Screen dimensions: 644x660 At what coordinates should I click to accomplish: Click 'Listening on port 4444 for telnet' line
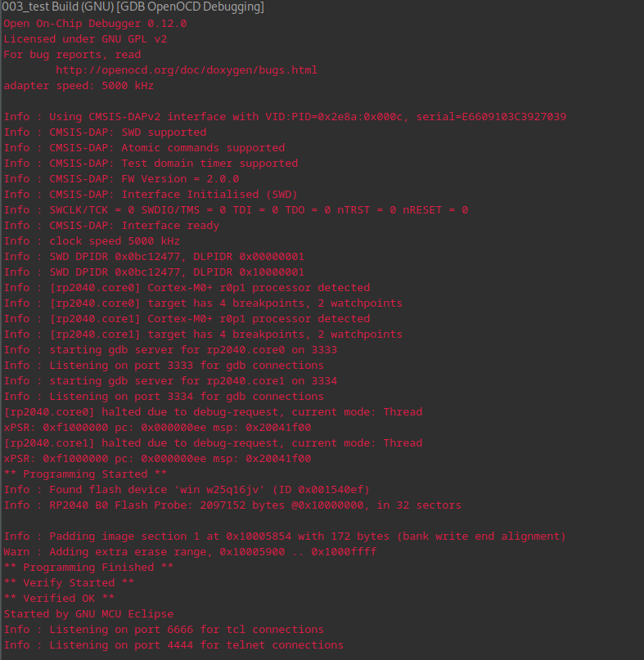[174, 645]
